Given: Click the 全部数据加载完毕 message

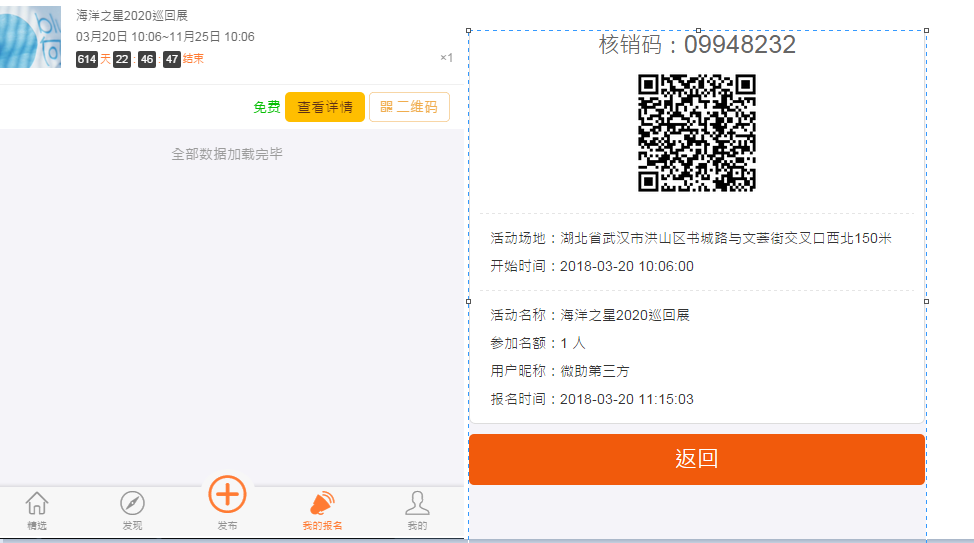Looking at the screenshot, I should coord(227,154).
